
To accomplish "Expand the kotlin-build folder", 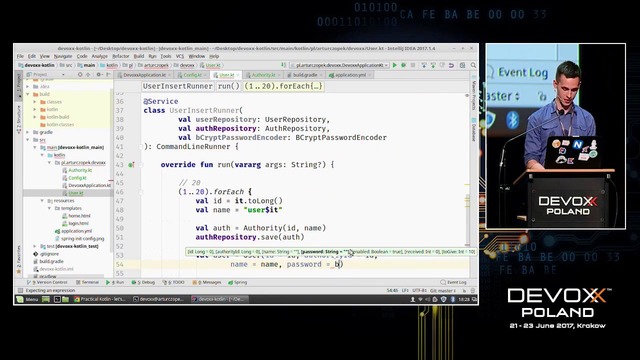I will [35, 117].
